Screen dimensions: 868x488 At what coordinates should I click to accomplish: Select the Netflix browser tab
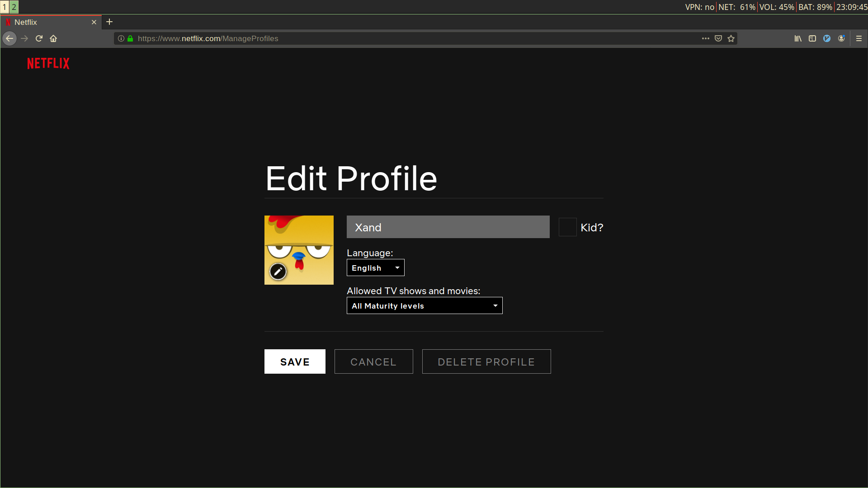tap(51, 22)
